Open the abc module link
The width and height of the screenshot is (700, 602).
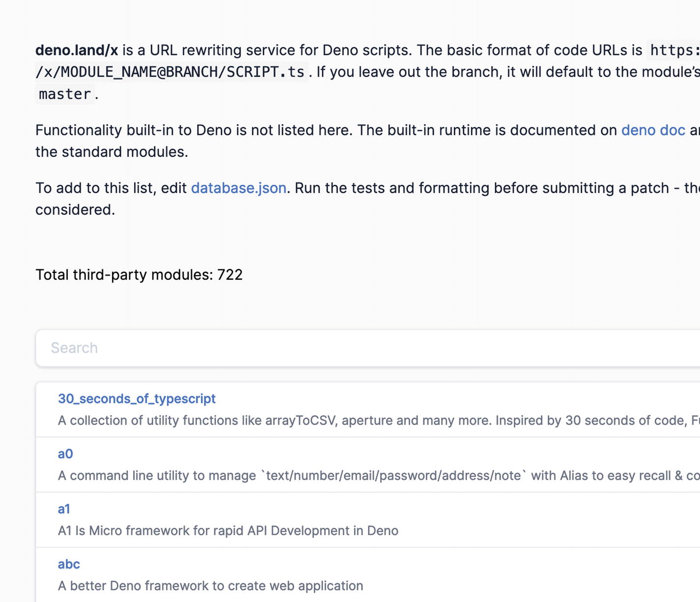click(69, 564)
